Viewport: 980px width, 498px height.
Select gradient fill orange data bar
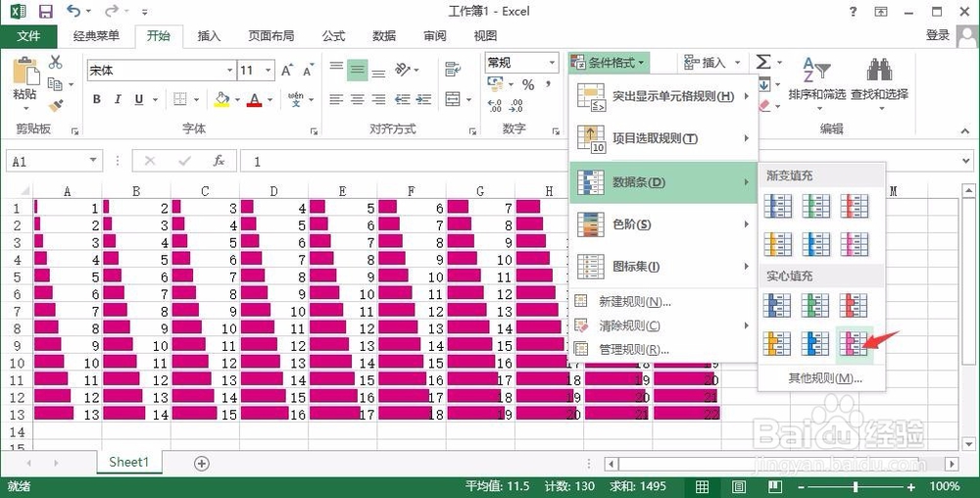[x=777, y=244]
